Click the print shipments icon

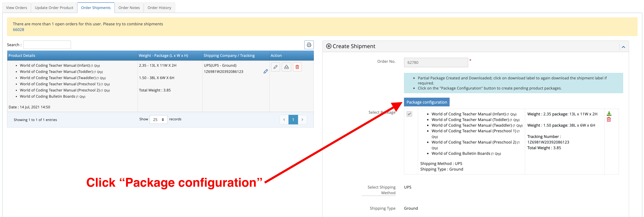[309, 45]
